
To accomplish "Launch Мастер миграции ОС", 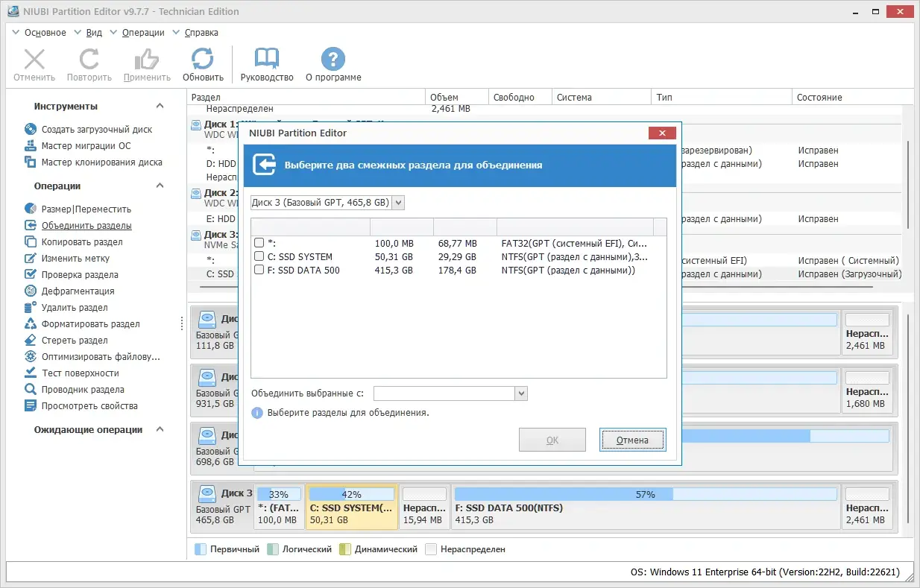I will pyautogui.click(x=86, y=146).
